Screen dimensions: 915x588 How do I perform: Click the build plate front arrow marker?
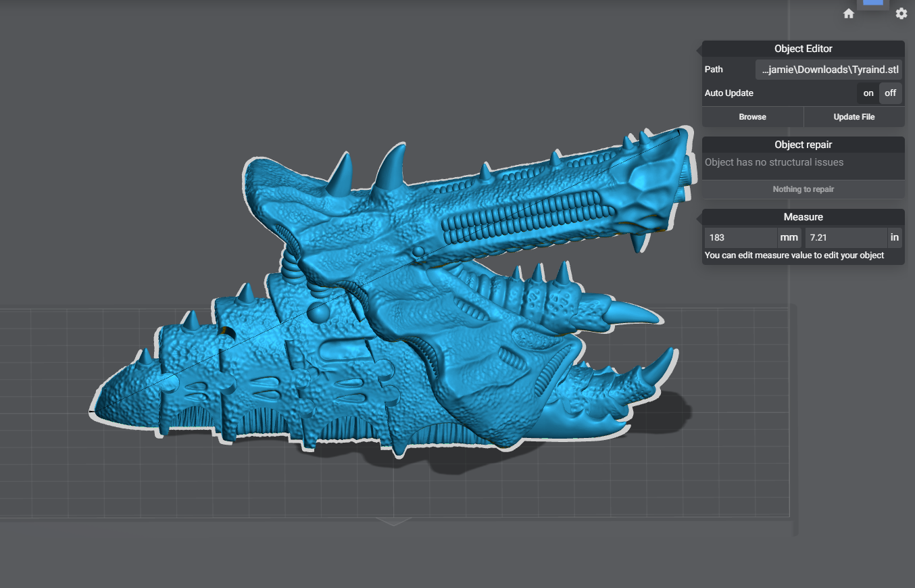[x=394, y=521]
